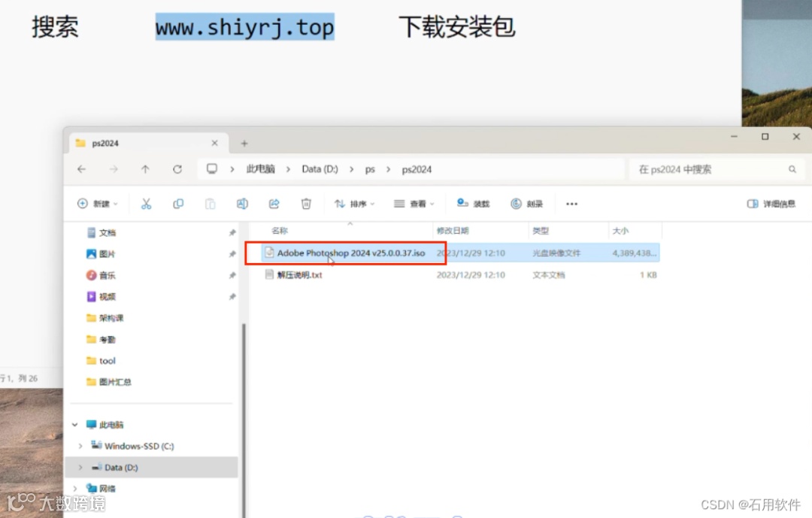Viewport: 812px width, 518px height.
Task: Open the tool folder in sidebar
Action: [x=108, y=361]
